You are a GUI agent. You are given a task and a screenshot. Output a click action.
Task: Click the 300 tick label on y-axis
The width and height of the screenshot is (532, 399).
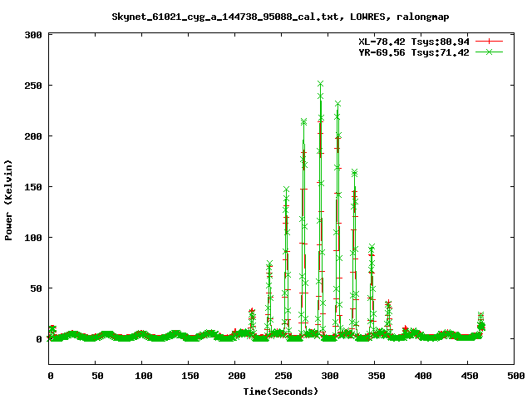click(35, 35)
